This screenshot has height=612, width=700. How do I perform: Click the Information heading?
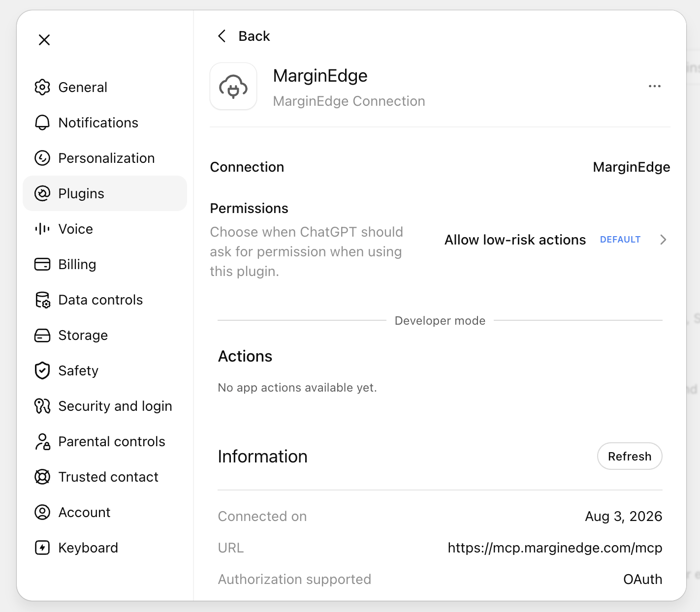[263, 457]
